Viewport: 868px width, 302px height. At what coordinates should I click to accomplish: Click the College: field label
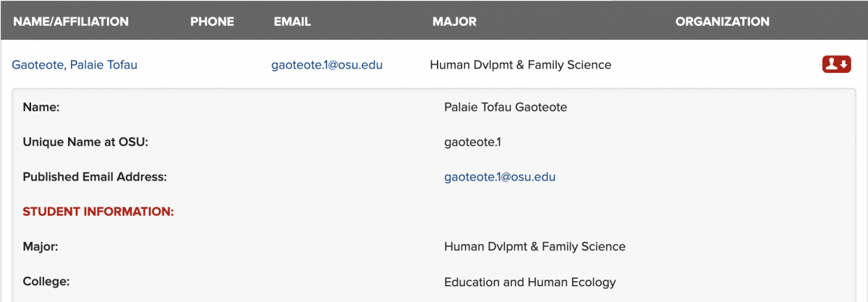pos(46,282)
